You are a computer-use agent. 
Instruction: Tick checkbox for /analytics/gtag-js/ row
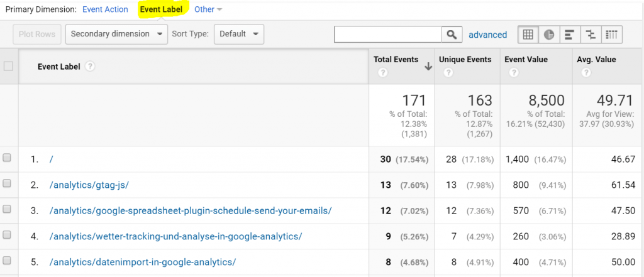click(8, 183)
